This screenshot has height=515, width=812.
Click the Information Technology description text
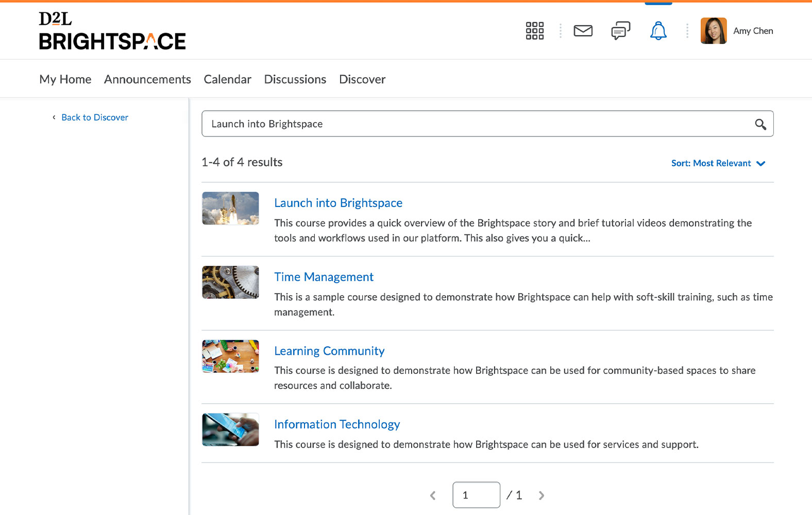[486, 444]
